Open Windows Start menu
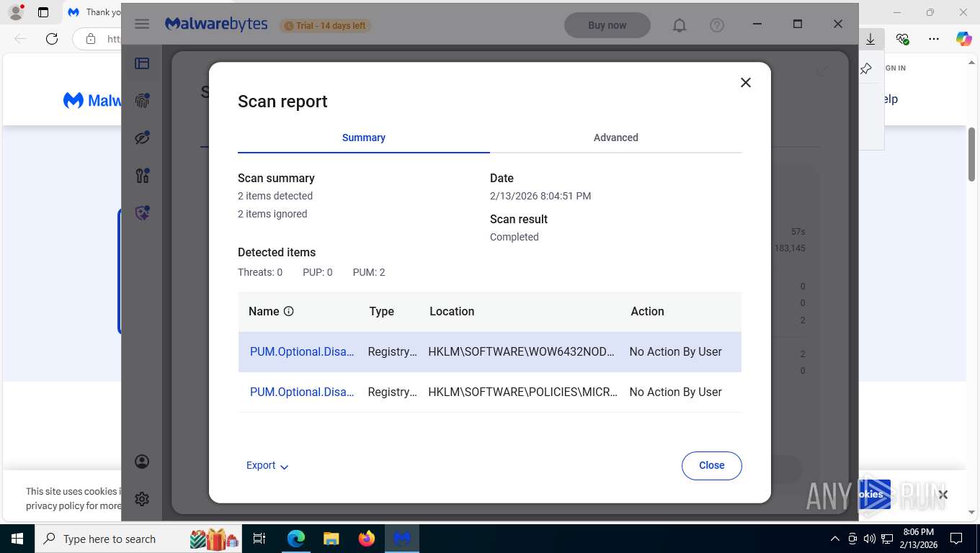The height and width of the screenshot is (553, 980). tap(17, 539)
